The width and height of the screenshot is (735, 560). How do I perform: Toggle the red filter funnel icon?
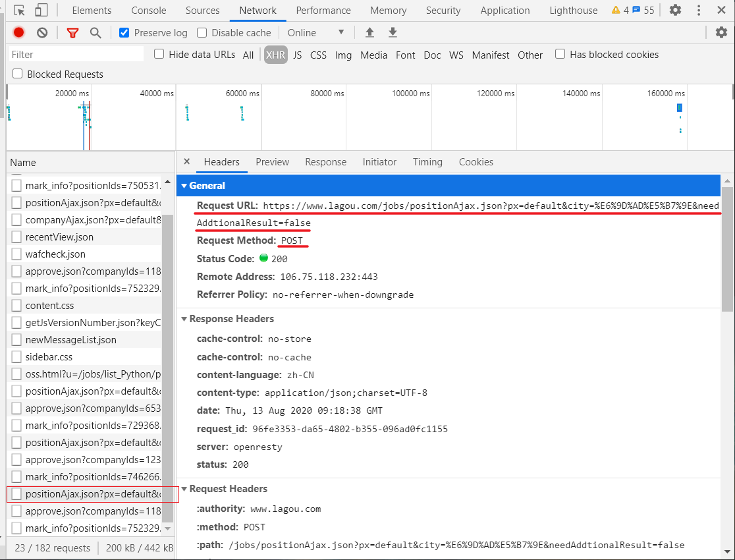(72, 33)
